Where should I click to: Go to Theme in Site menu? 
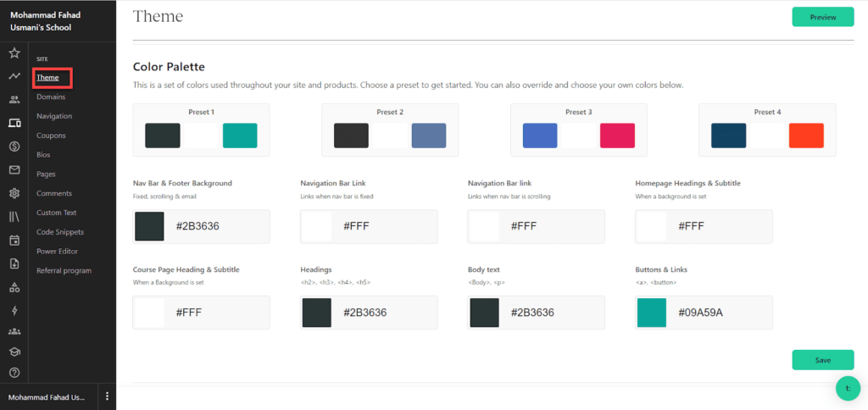47,77
